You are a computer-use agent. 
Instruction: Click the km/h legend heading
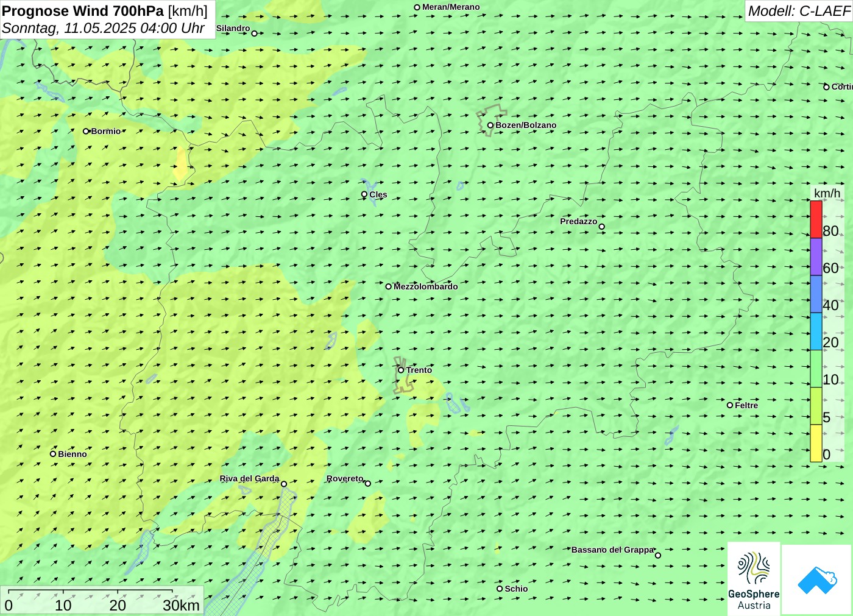827,193
